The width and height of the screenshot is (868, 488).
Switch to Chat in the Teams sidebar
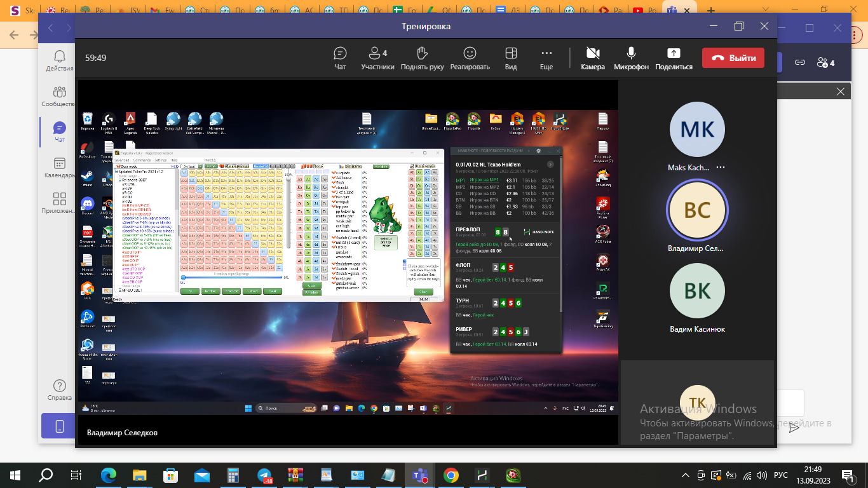coord(60,132)
